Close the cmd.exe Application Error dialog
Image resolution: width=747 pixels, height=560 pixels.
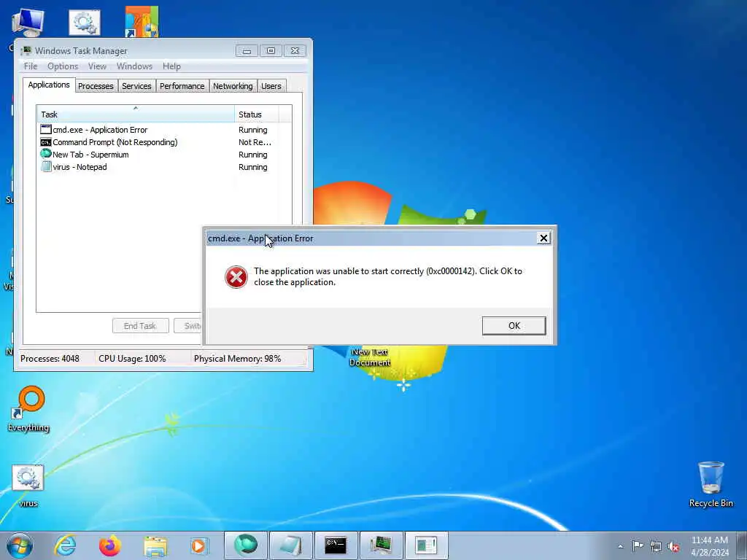pyautogui.click(x=543, y=238)
